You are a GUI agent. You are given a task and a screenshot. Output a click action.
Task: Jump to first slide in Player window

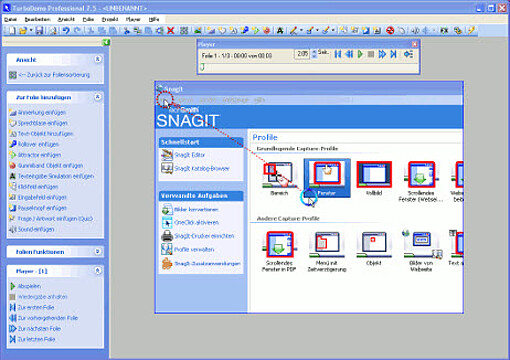(338, 54)
